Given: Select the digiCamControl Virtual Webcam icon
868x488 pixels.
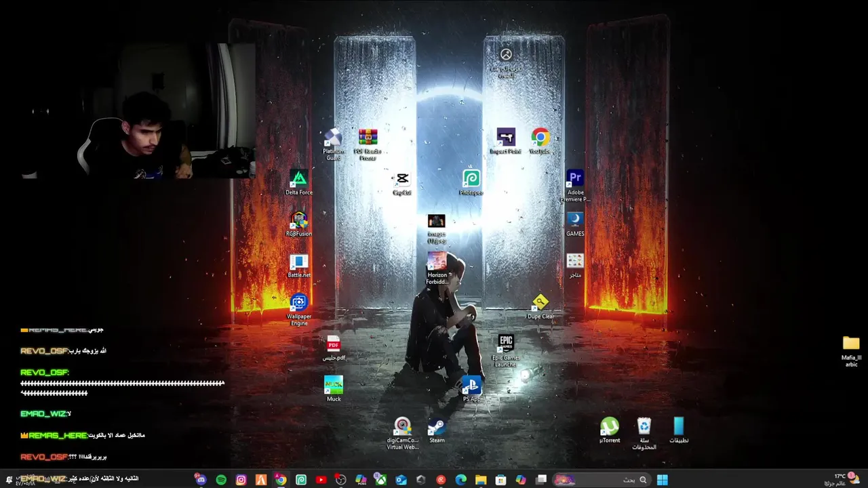Looking at the screenshot, I should 402,434.
